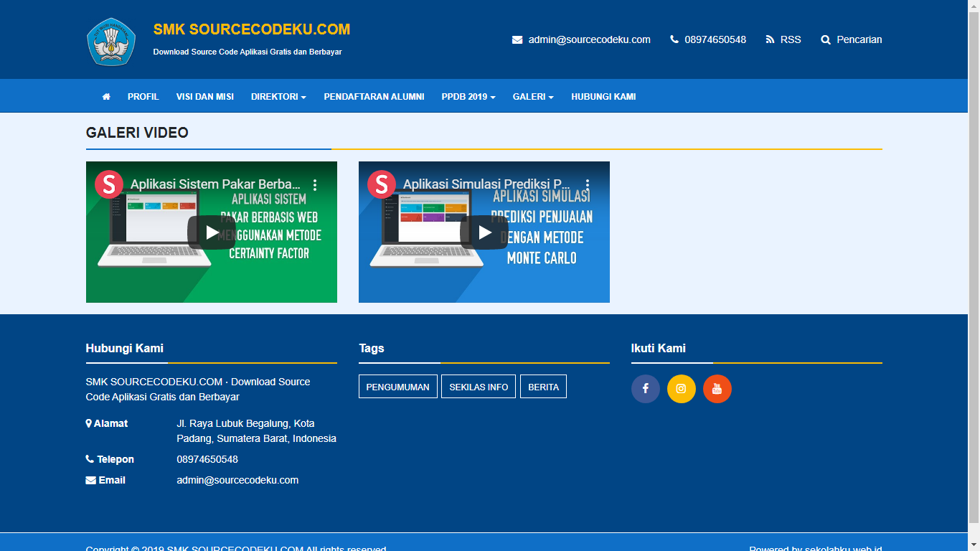
Task: Click the home icon in navigation bar
Action: (x=106, y=96)
